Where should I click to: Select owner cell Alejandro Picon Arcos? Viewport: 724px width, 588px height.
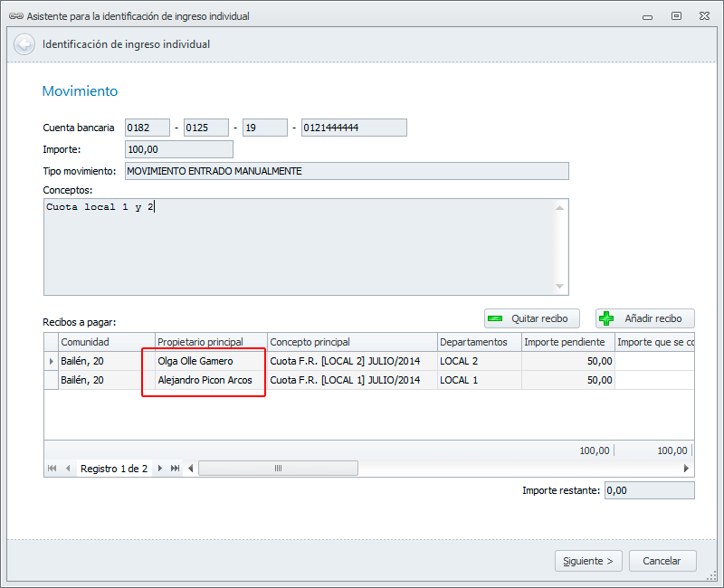coord(211,380)
